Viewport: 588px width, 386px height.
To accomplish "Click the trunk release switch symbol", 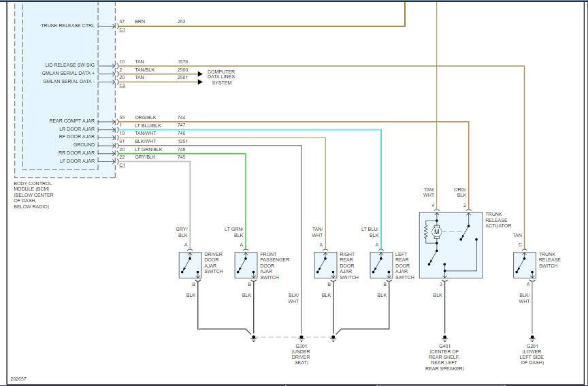I will click(525, 266).
